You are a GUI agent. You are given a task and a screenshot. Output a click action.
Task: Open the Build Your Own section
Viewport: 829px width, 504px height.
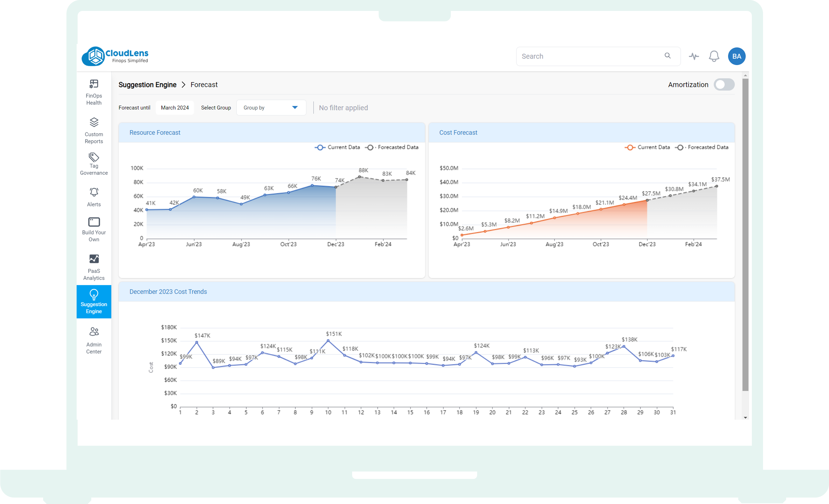click(93, 229)
